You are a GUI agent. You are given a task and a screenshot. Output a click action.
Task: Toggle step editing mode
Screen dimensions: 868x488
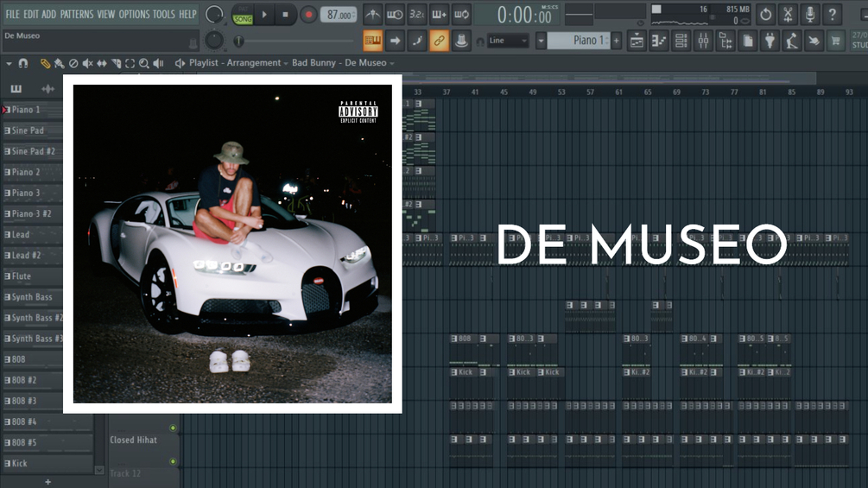pyautogui.click(x=417, y=41)
